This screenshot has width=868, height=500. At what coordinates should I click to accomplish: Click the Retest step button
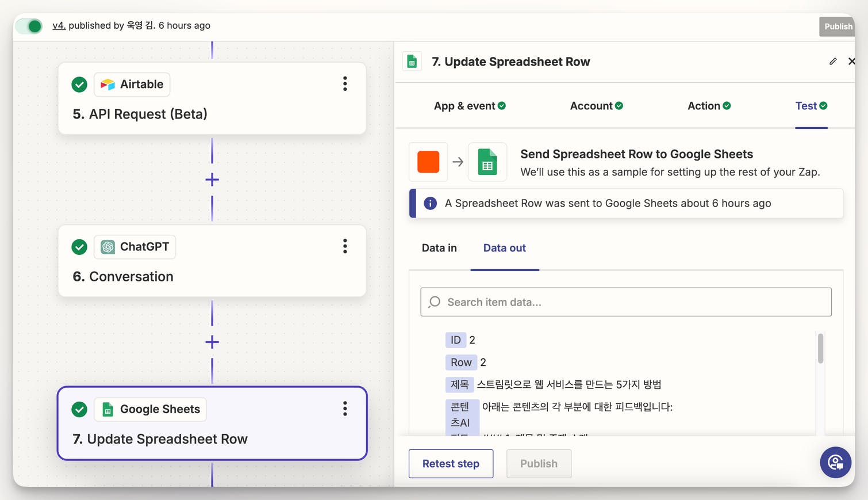click(x=451, y=464)
